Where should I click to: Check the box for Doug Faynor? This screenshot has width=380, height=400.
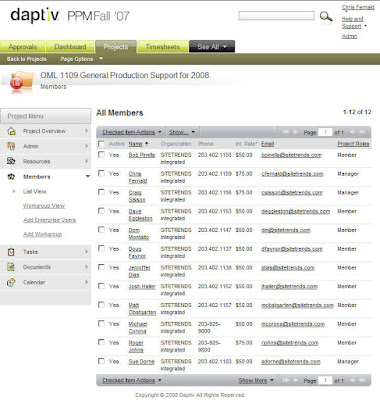click(x=101, y=248)
